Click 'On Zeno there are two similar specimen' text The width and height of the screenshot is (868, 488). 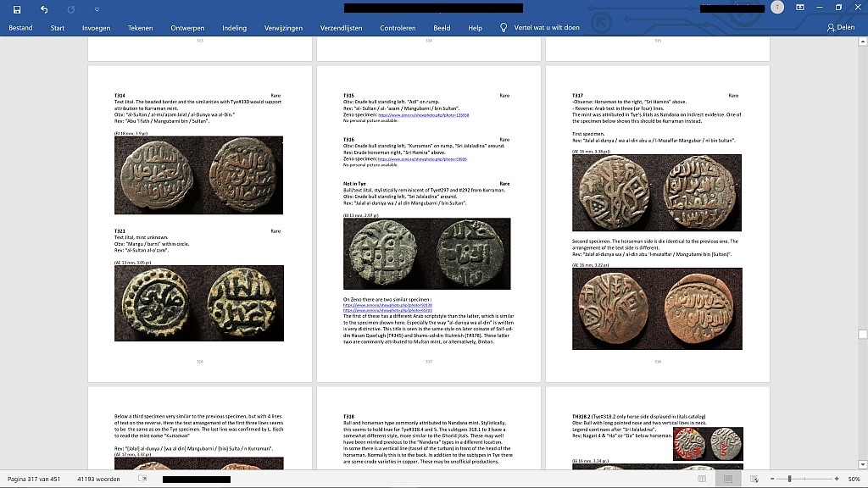tap(387, 299)
